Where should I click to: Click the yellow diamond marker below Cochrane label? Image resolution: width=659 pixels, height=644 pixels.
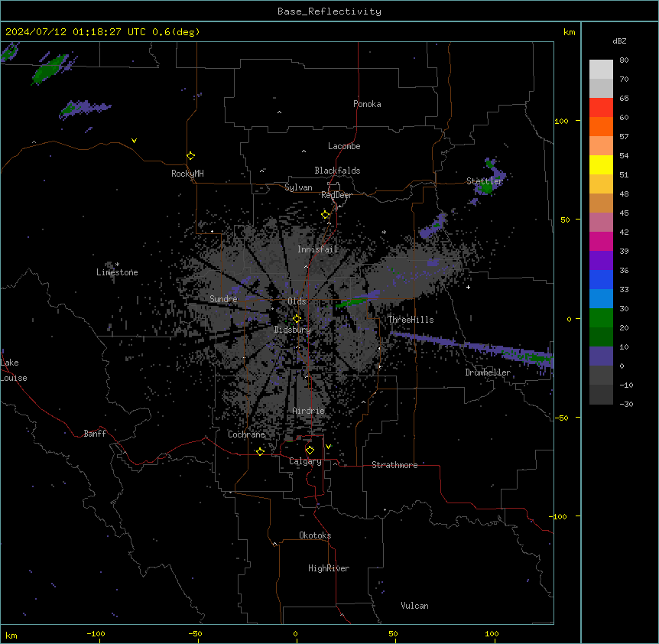tap(260, 451)
